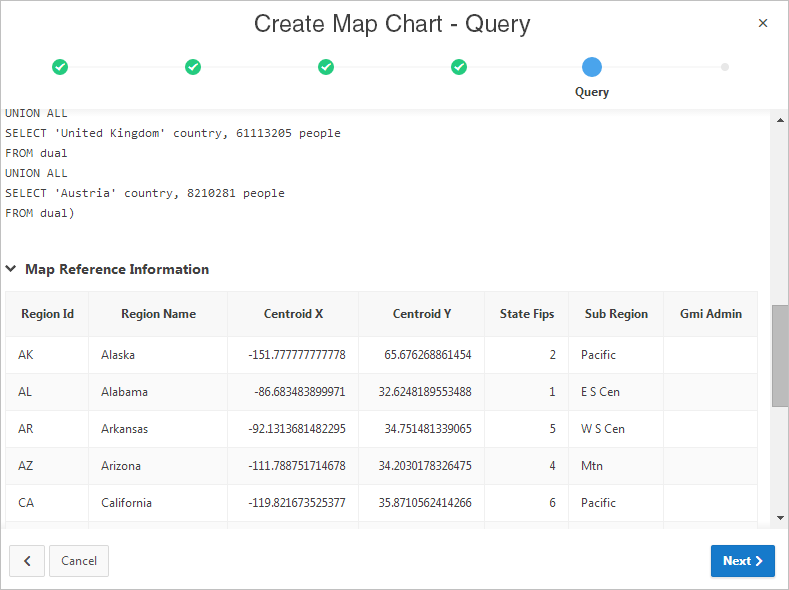Click the current Query step circle
The height and width of the screenshot is (590, 789).
pos(592,67)
